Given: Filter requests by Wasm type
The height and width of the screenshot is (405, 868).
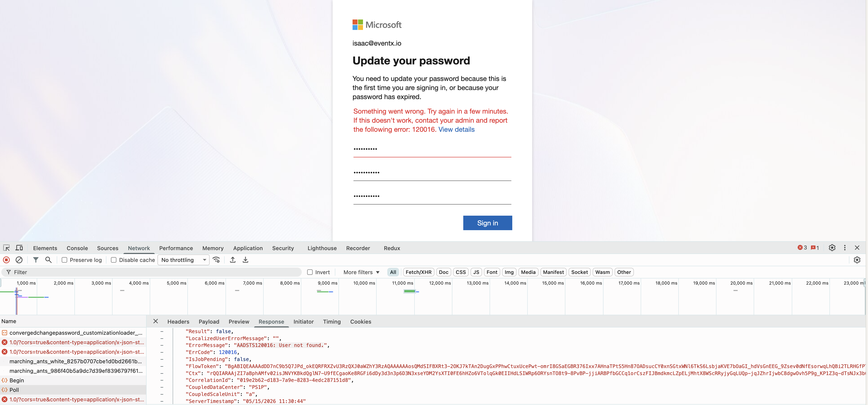Looking at the screenshot, I should [603, 272].
